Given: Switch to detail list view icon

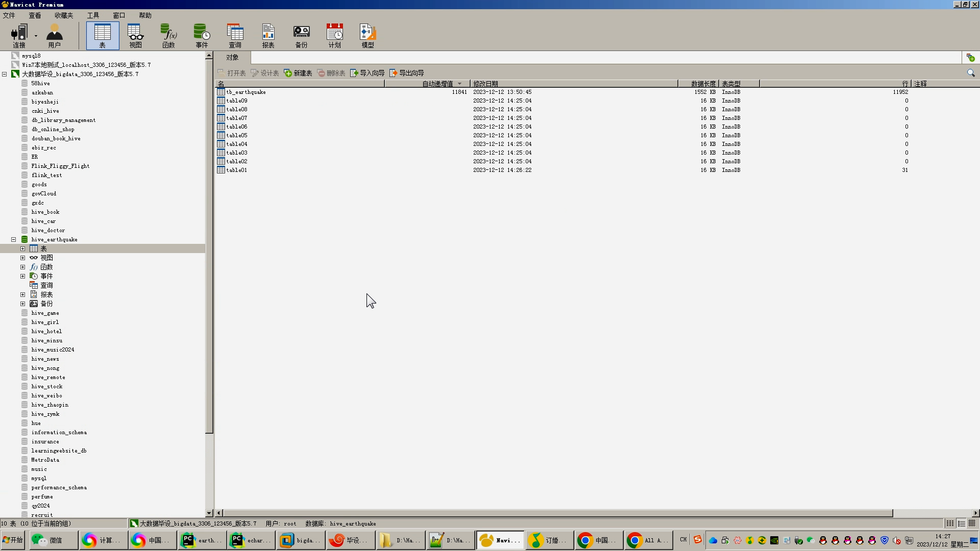Looking at the screenshot, I should [x=961, y=523].
